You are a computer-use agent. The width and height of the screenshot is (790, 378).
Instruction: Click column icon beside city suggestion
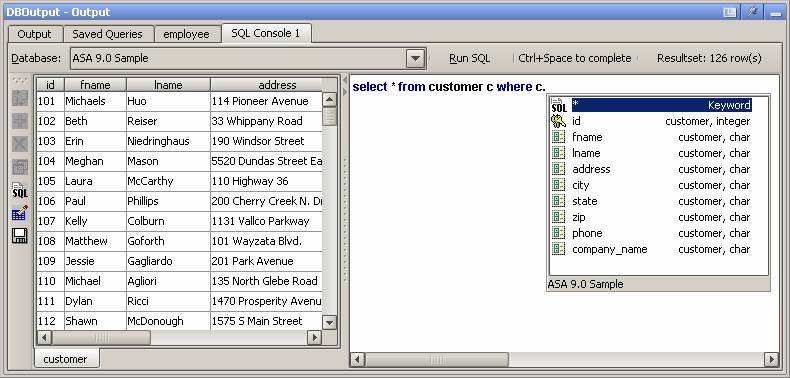tap(559, 185)
